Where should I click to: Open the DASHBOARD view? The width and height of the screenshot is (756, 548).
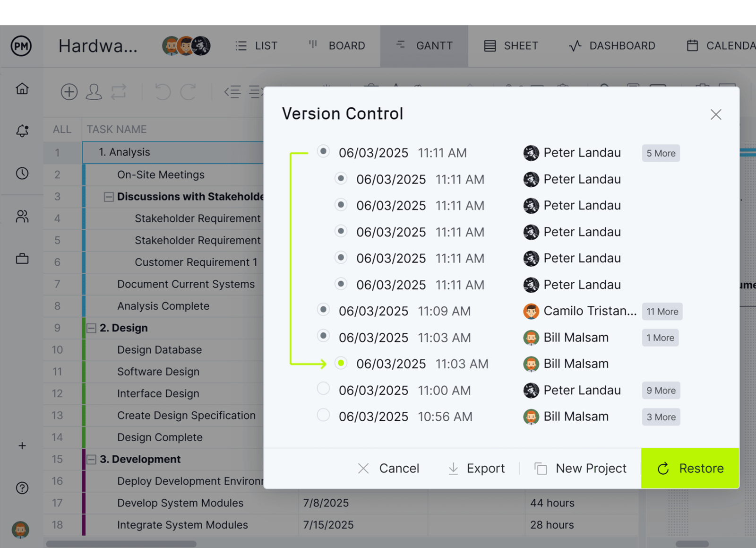point(612,45)
